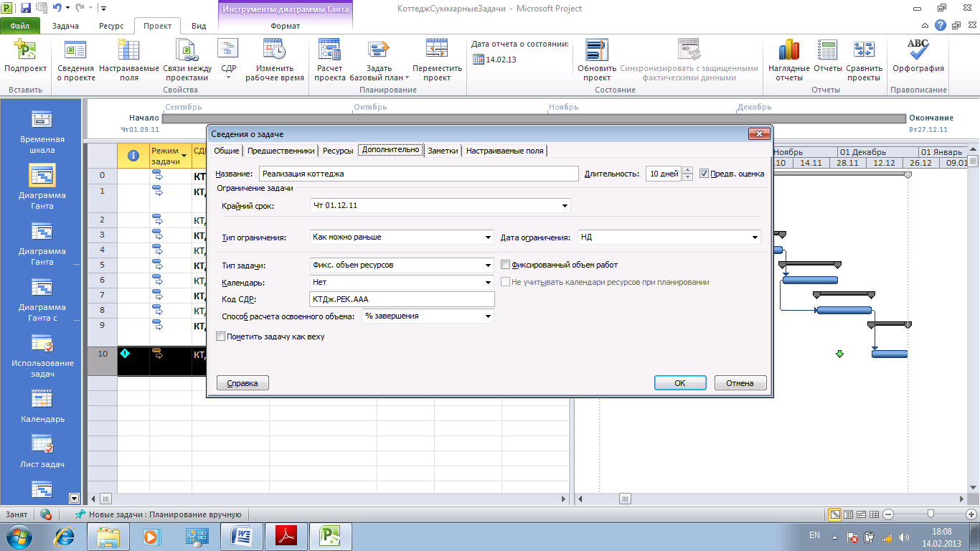Click Название input field

418,174
